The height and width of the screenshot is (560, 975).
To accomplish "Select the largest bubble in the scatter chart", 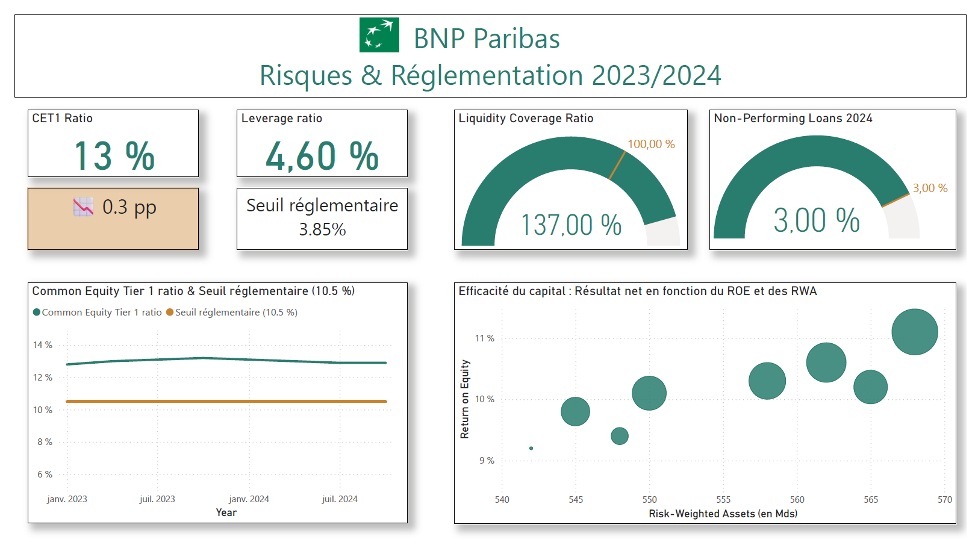I will (x=914, y=332).
